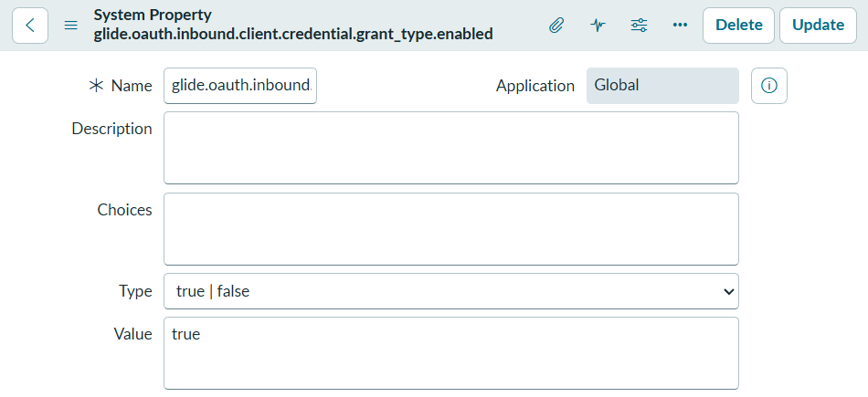Click the Value field containing true
This screenshot has height=397, width=868.
point(451,353)
